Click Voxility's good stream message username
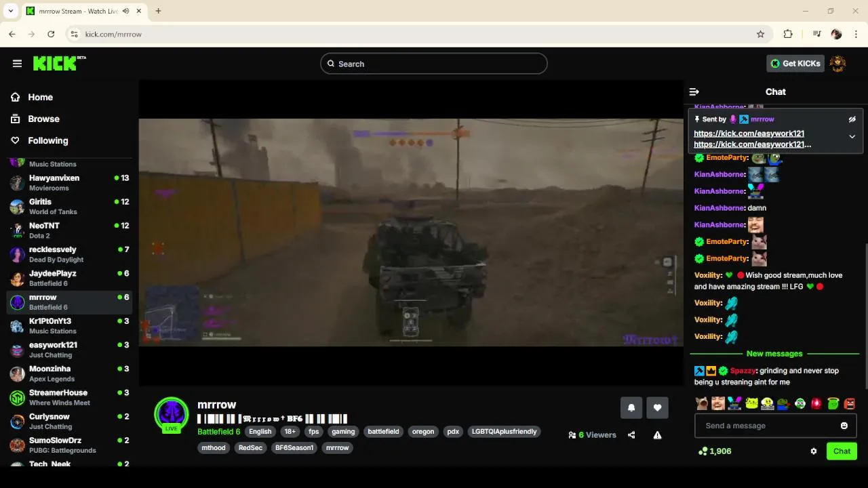Screen dimensions: 868x488 [708, 275]
